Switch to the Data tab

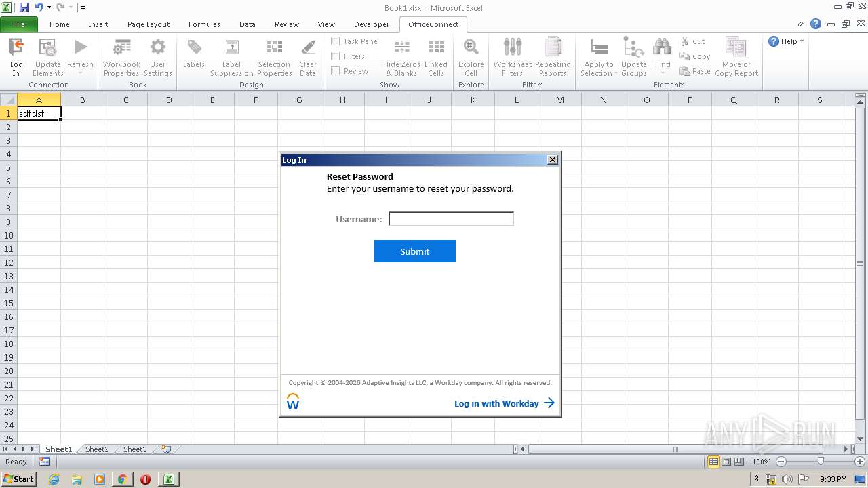pyautogui.click(x=248, y=24)
